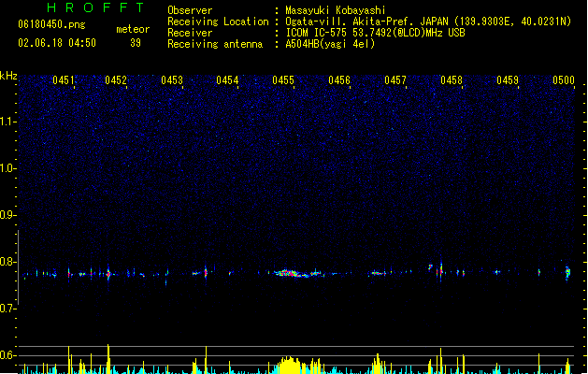The image size is (588, 374).
Task: Click the 0456 time marker
Action: [x=339, y=80]
